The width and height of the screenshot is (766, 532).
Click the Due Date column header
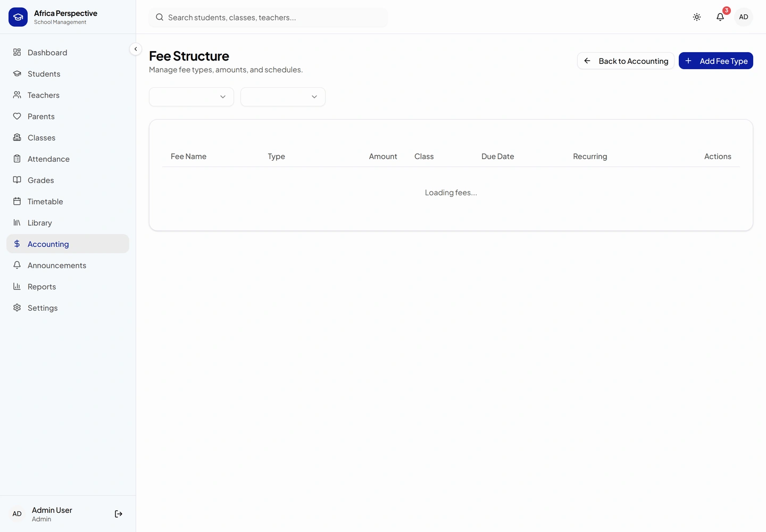tap(498, 156)
